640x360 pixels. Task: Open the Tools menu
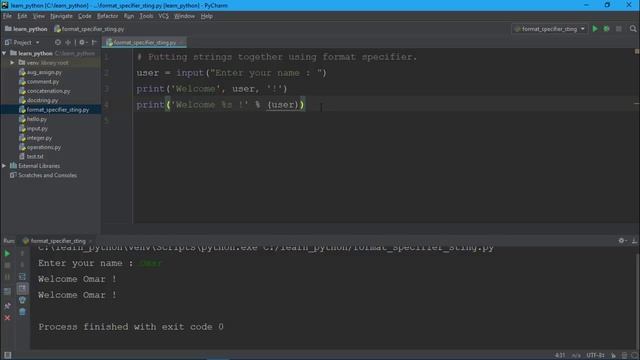tap(146, 16)
